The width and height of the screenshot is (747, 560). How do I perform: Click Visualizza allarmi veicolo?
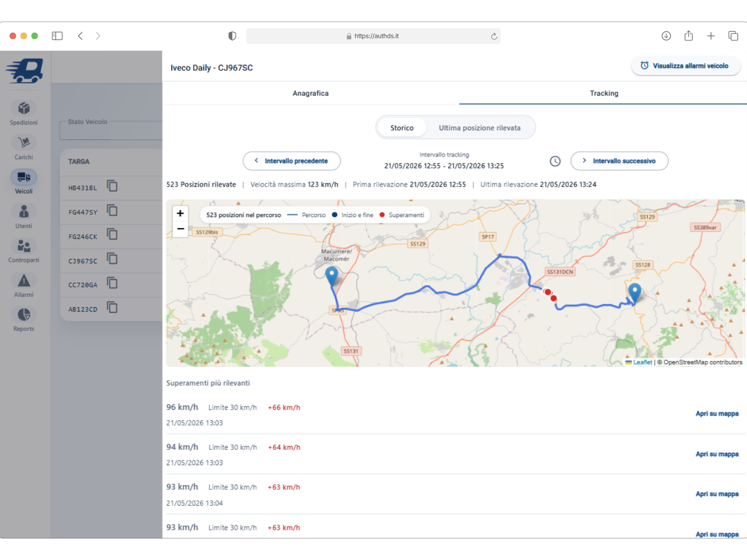686,66
